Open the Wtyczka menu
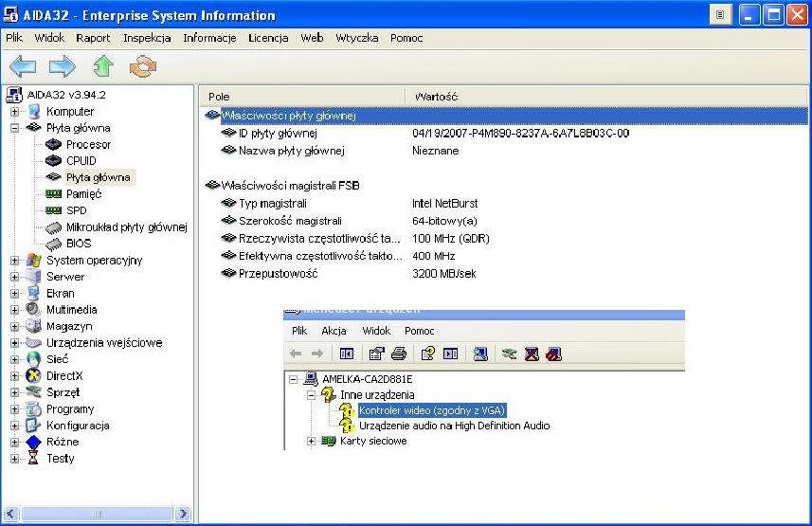Viewport: 812px width, 526px height. tap(357, 38)
